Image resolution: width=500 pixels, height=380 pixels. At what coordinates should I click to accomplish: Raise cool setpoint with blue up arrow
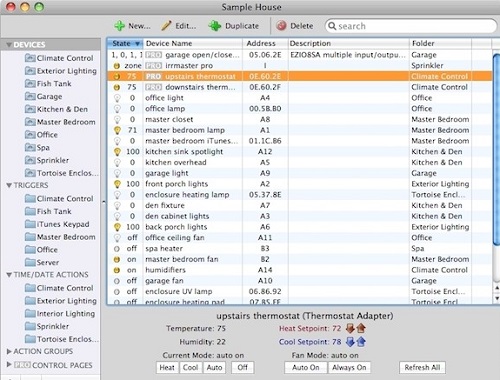(x=361, y=342)
